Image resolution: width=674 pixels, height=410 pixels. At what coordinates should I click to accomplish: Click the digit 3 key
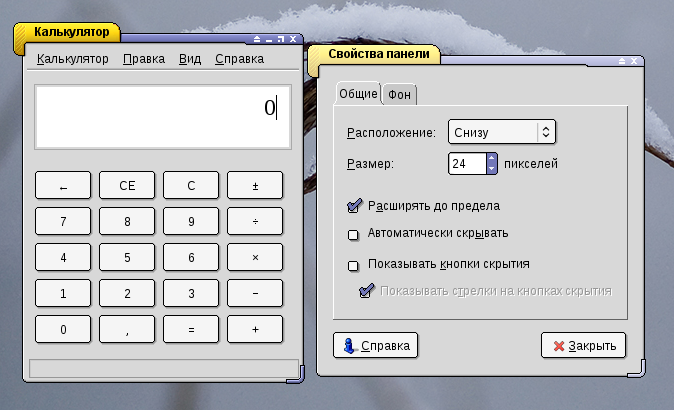[x=191, y=294]
